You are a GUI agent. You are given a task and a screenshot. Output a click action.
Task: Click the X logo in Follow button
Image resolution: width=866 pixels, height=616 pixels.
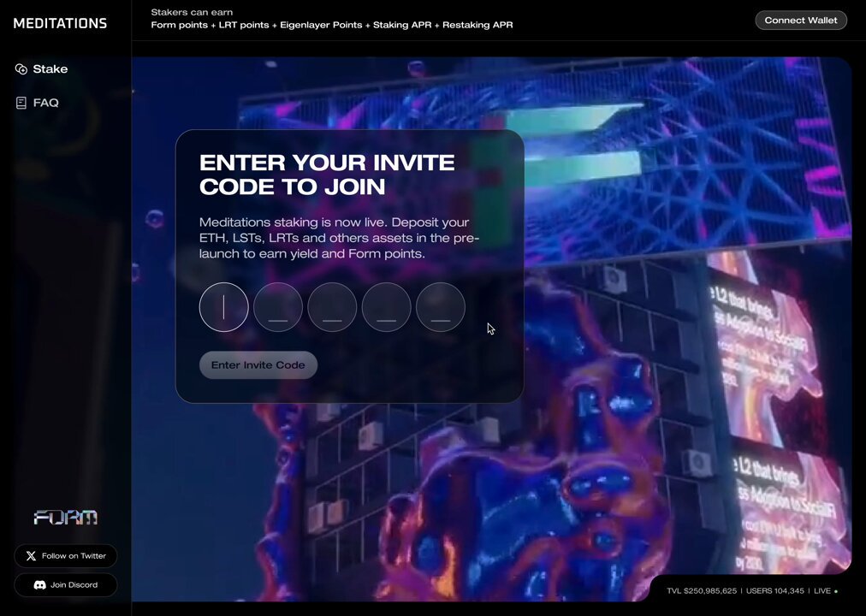click(31, 556)
